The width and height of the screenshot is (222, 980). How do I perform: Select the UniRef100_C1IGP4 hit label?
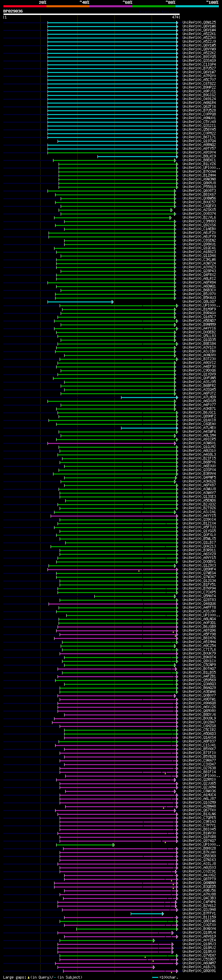tap(199, 65)
